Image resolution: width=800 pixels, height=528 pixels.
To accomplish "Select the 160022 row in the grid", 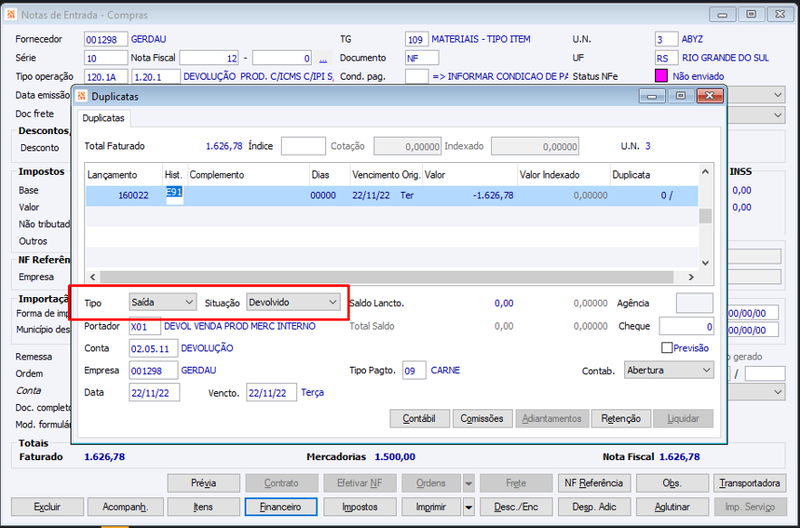I will coord(392,196).
